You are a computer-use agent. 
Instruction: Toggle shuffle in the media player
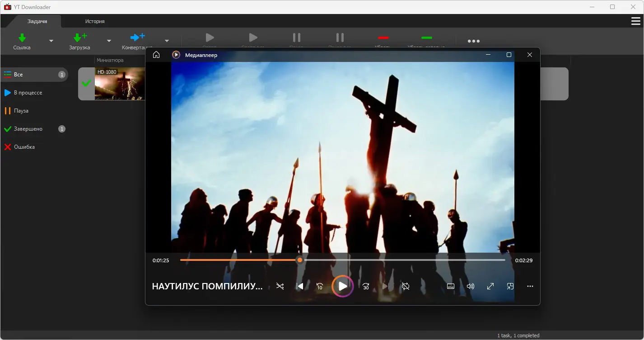(280, 286)
